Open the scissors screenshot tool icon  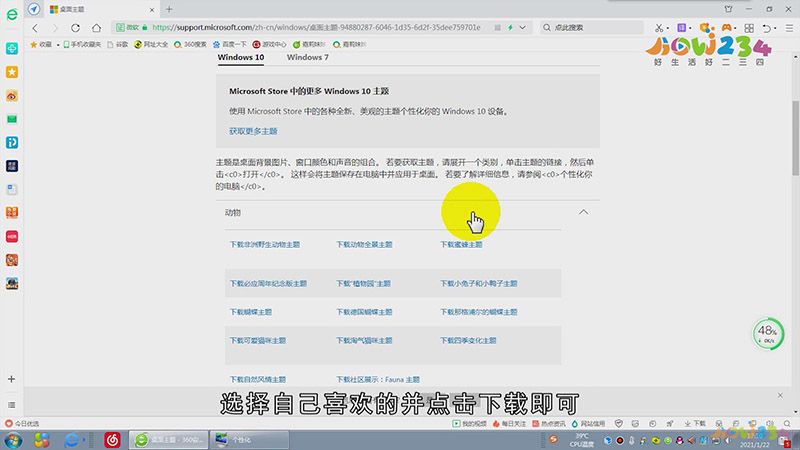pyautogui.click(x=659, y=28)
